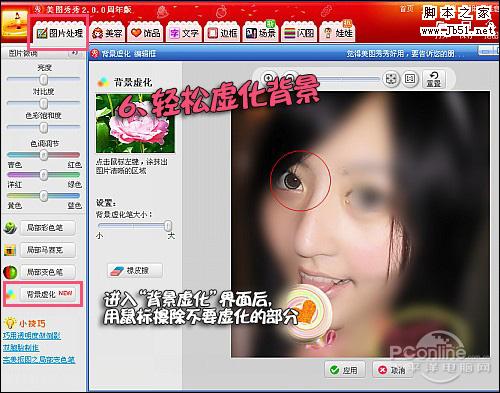Click the 背景虚化 NEW button
Viewport: 500px width, 393px height.
click(47, 294)
